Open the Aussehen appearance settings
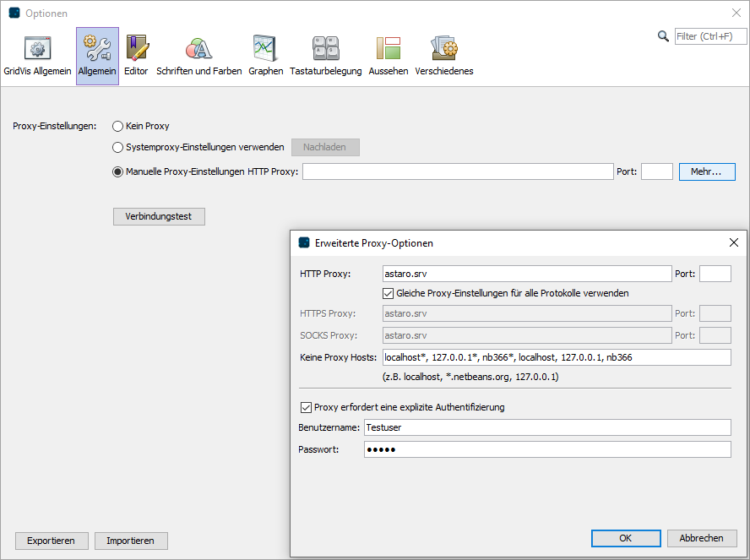 pyautogui.click(x=389, y=56)
